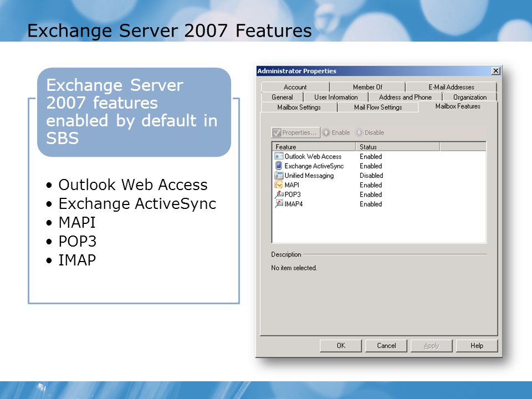Click the Disable toolbar icon
Viewport: 532px width, 399px height.
[359, 132]
